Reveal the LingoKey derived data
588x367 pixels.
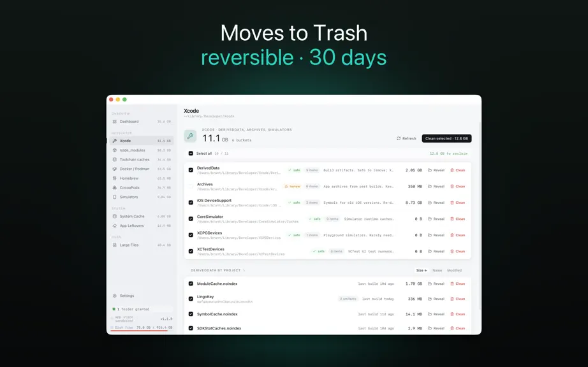(x=436, y=299)
